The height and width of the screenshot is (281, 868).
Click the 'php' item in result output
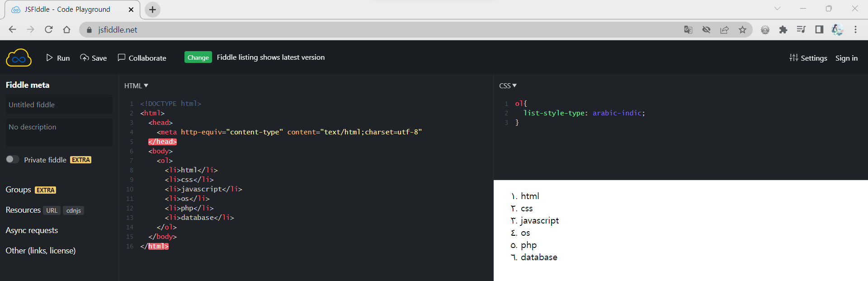[528, 245]
